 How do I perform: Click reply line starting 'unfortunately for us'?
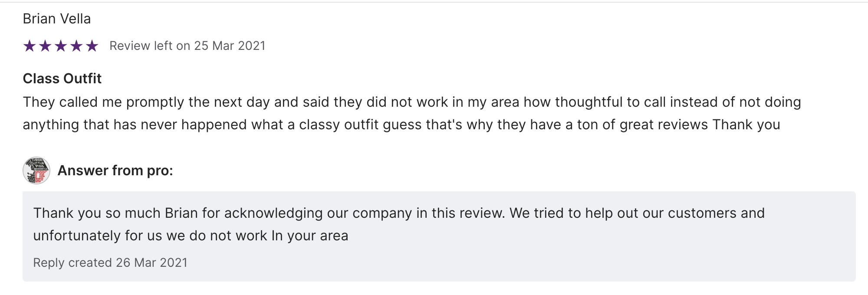191,236
